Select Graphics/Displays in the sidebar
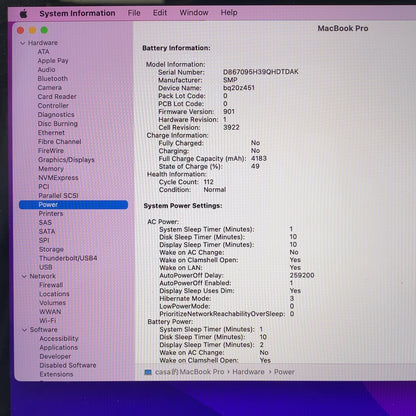The width and height of the screenshot is (416, 416). click(66, 160)
